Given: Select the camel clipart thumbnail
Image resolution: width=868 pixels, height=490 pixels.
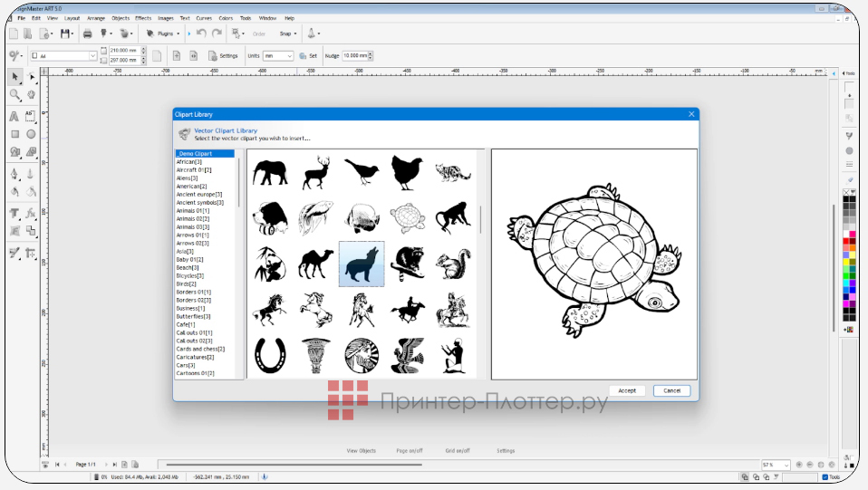Looking at the screenshot, I should coord(315,264).
